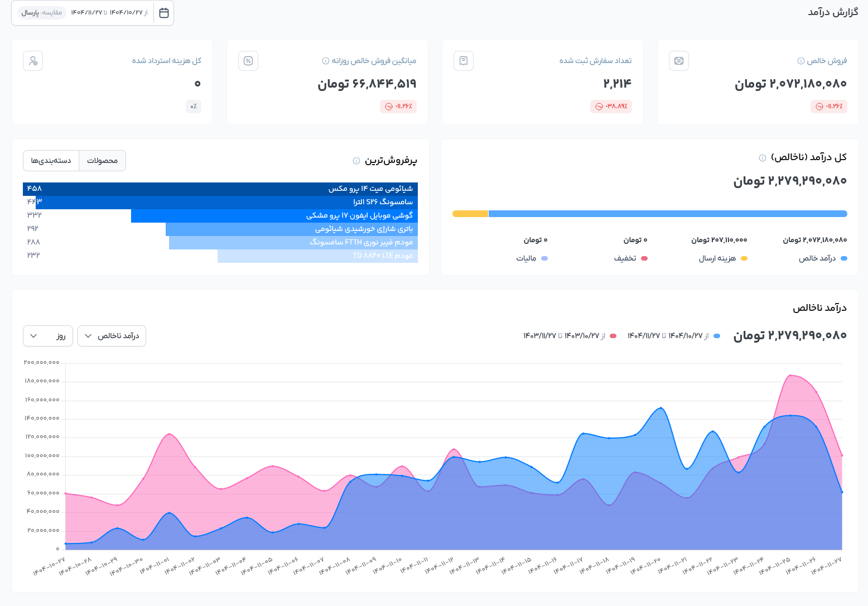
Task: Click the شیائومی میت ۱۴ پرو مکس bar
Action: (x=220, y=189)
